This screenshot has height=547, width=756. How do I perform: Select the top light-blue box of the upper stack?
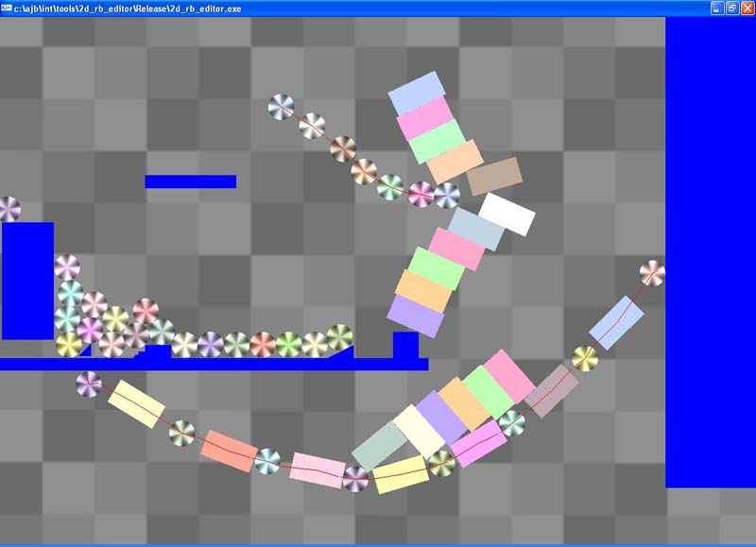click(x=417, y=94)
